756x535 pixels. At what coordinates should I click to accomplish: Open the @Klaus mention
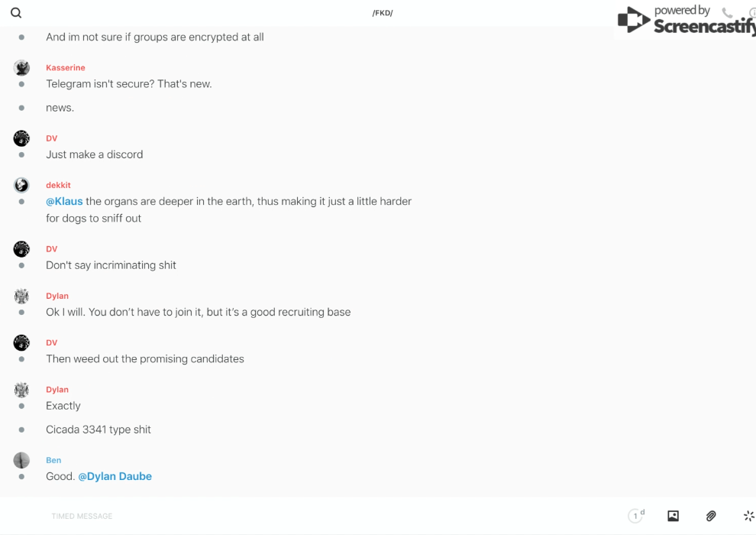pos(64,202)
